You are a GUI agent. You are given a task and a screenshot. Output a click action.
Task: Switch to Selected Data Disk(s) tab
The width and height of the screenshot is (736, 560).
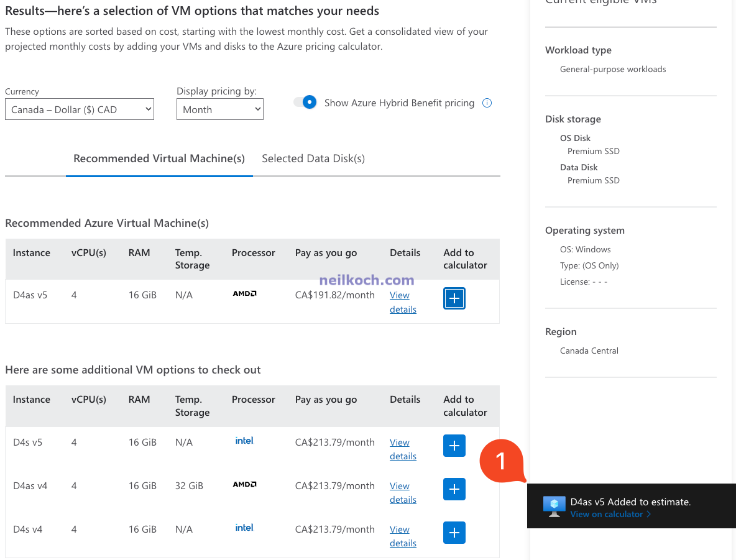click(313, 158)
